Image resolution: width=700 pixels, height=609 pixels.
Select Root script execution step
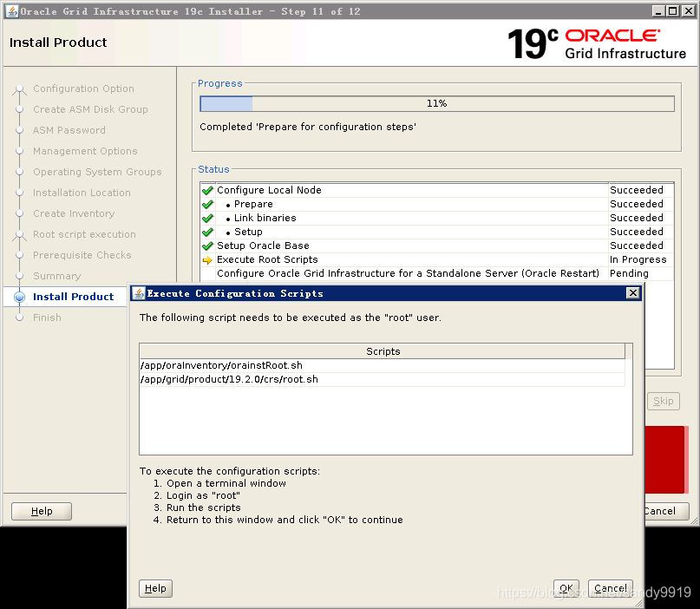tap(84, 234)
